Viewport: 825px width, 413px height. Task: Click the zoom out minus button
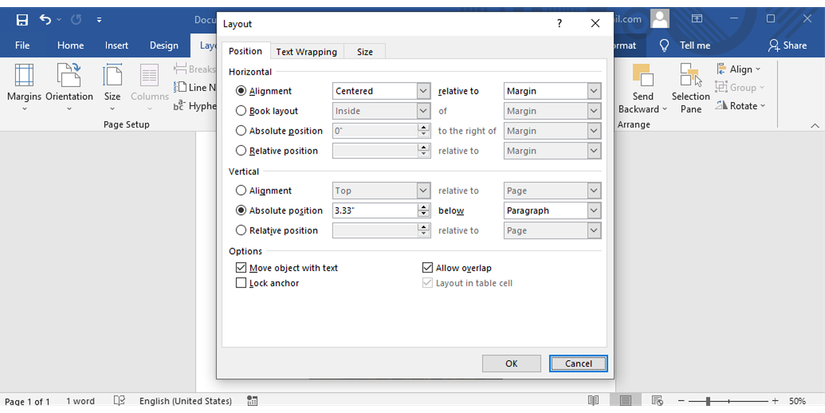point(681,401)
